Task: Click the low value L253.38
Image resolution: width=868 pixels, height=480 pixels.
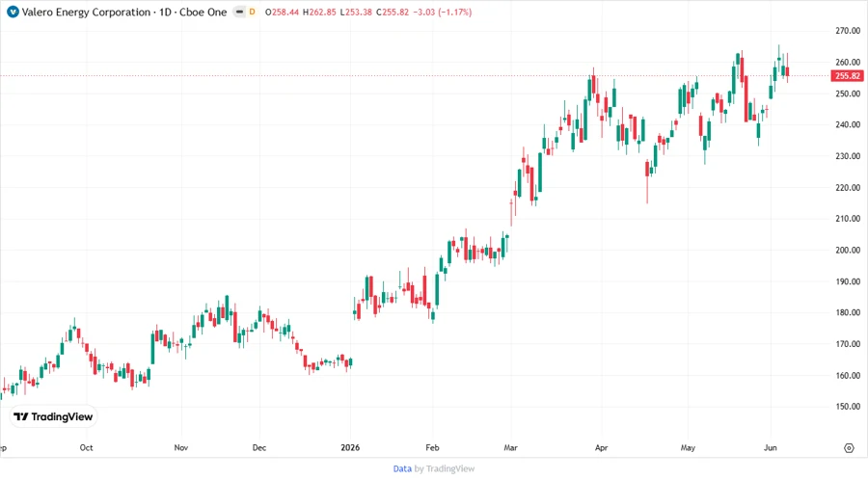Action: 356,13
